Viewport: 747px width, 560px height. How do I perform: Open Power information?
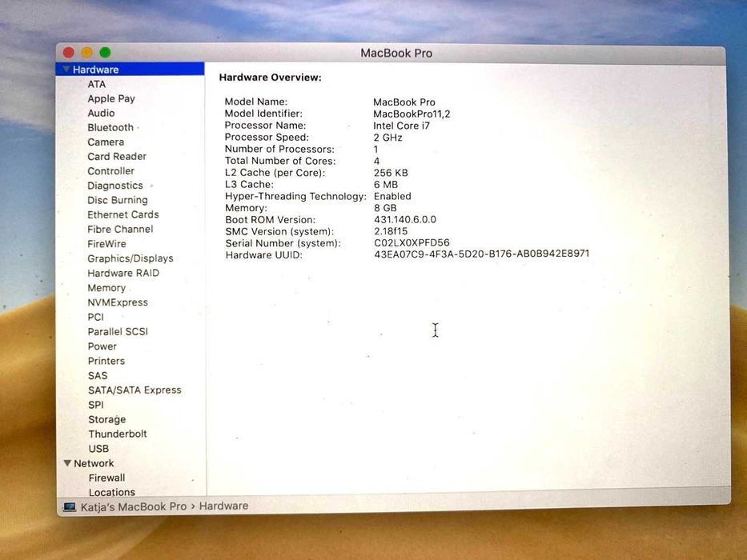[x=102, y=346]
